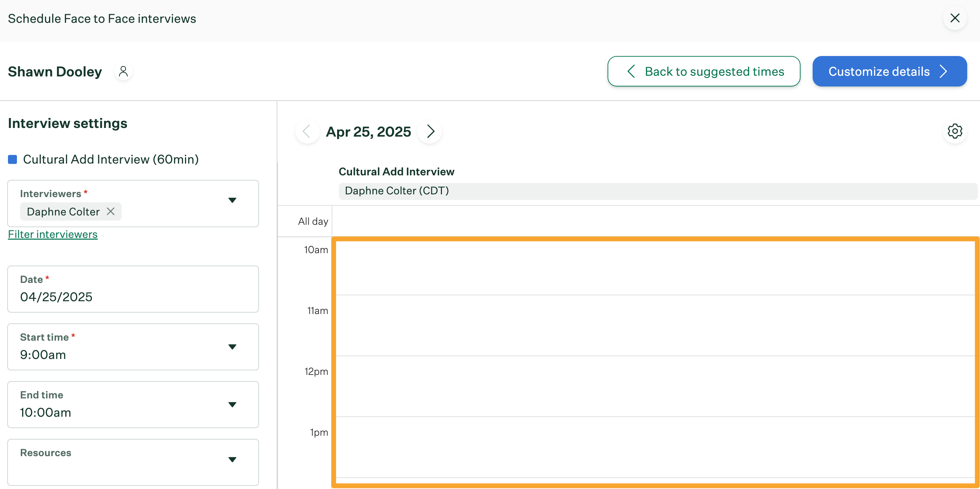
Task: Remove Daphne Colter from interviewers
Action: pos(111,211)
